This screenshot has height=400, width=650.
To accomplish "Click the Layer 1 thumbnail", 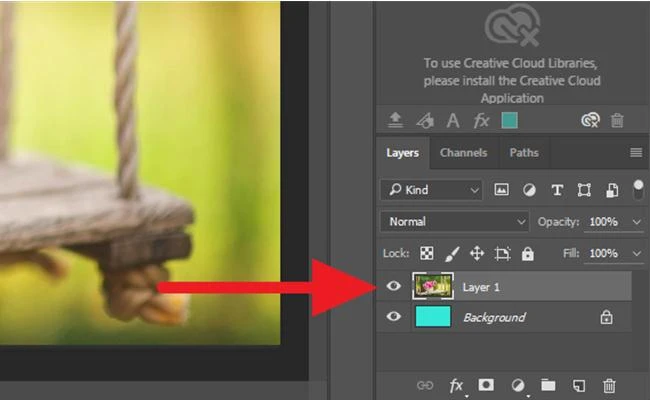I will tap(433, 286).
